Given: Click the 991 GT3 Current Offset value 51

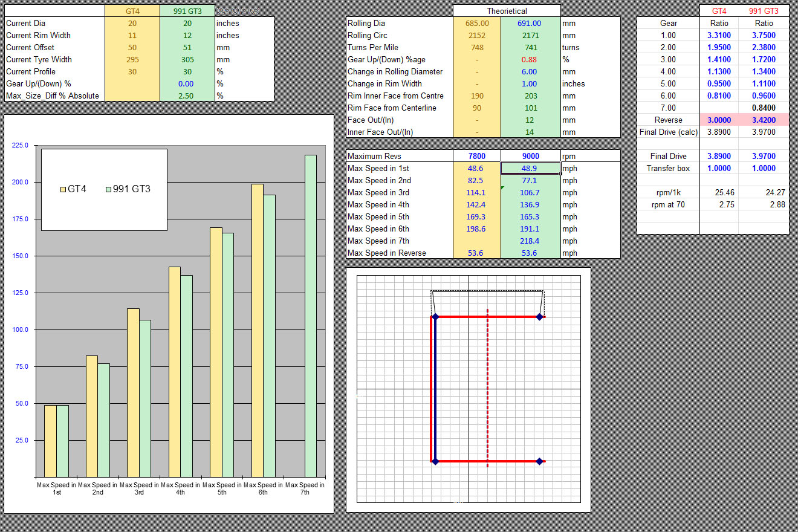Looking at the screenshot, I should click(187, 48).
